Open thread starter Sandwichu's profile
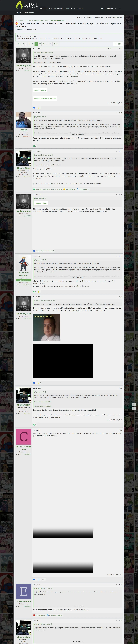This screenshot has width=138, height=644. 21,30
